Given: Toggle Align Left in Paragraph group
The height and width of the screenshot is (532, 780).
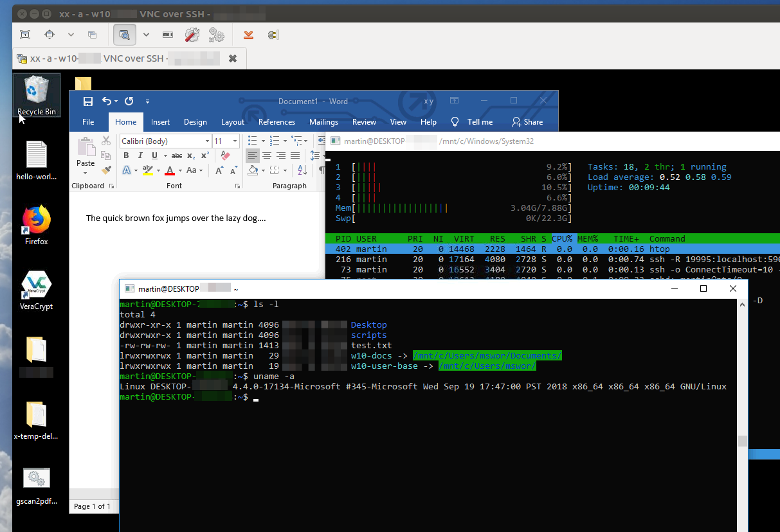Looking at the screenshot, I should tap(253, 155).
